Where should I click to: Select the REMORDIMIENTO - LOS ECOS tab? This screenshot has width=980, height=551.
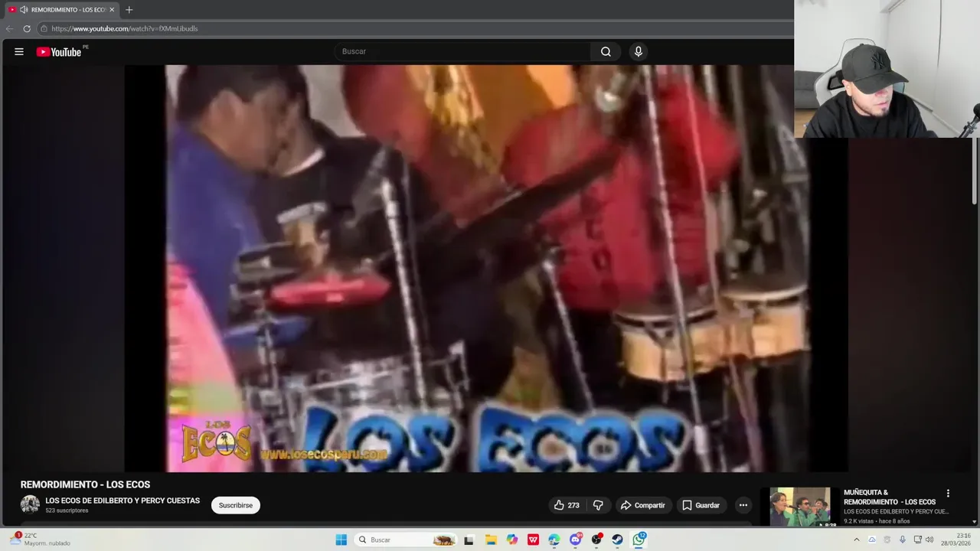point(61,9)
